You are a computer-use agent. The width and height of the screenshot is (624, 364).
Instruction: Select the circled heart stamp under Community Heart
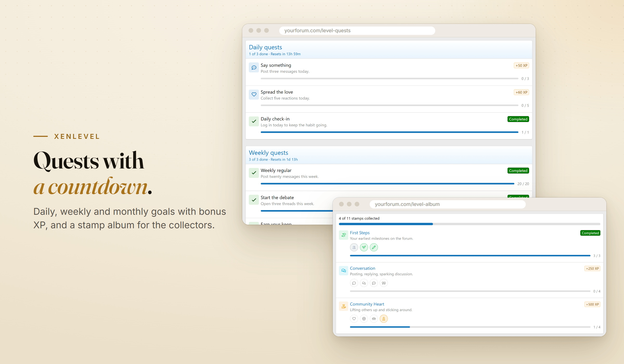pyautogui.click(x=364, y=318)
